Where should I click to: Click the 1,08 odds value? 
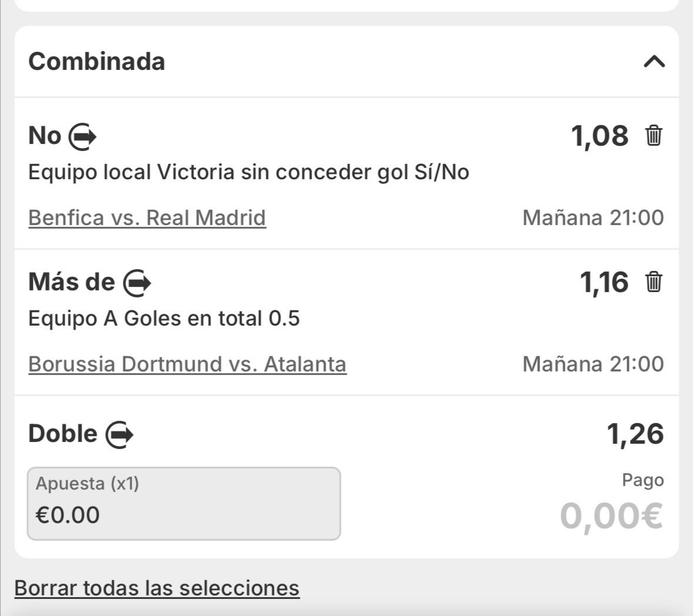(600, 136)
